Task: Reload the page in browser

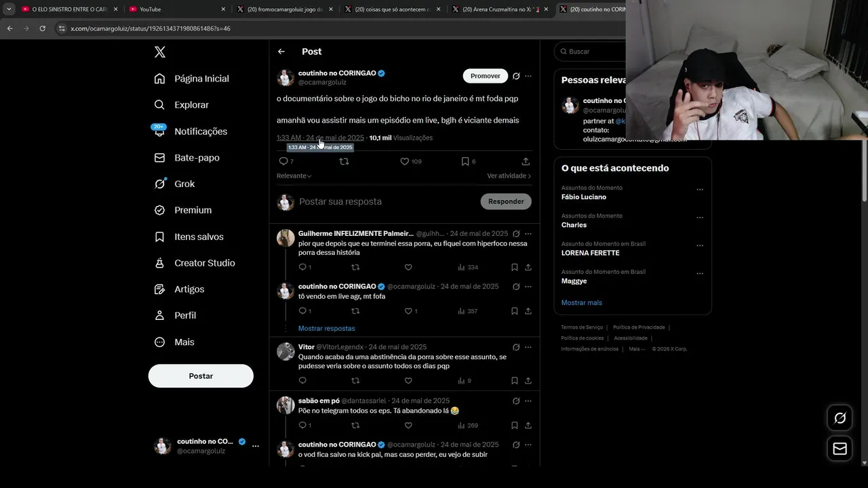Action: 42,28
